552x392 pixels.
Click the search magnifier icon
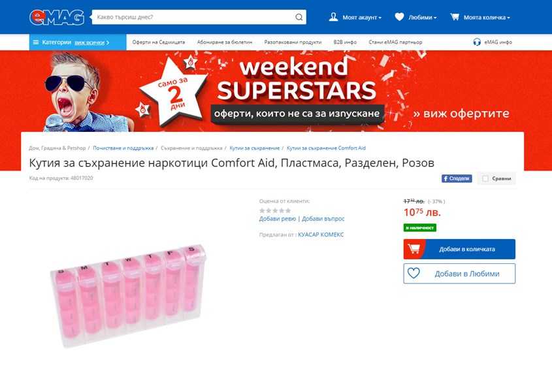pyautogui.click(x=299, y=17)
